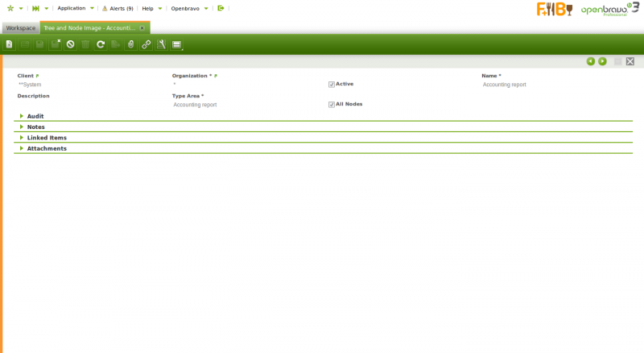Image resolution: width=644 pixels, height=353 pixels.
Task: Go to the previous record with green left arrow
Action: click(x=591, y=61)
